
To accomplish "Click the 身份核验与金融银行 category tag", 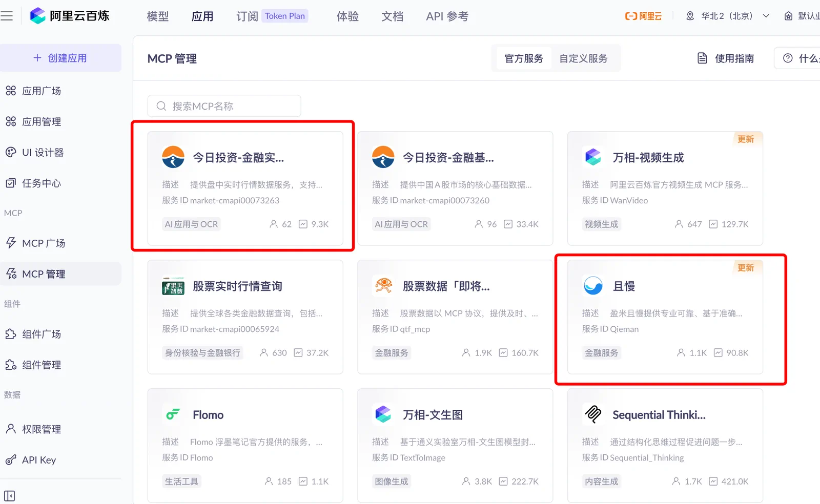I will click(x=202, y=352).
